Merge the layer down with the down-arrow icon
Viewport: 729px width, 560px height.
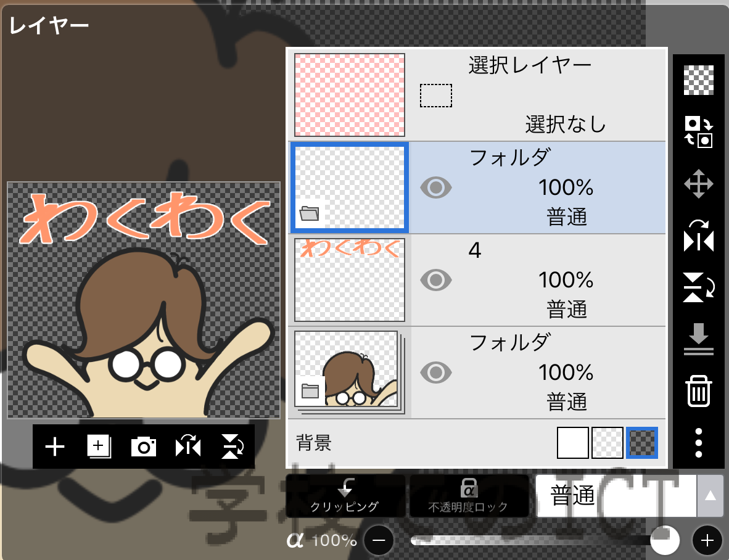(x=698, y=339)
